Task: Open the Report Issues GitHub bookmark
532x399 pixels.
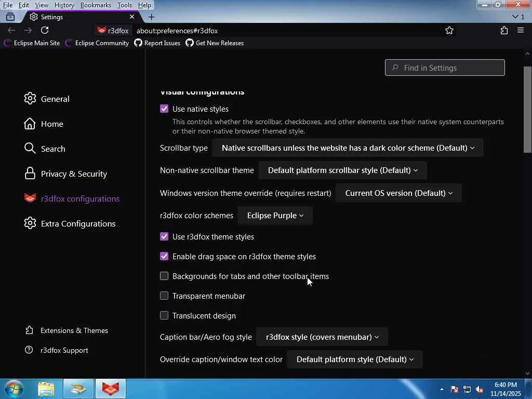Action: pos(157,43)
